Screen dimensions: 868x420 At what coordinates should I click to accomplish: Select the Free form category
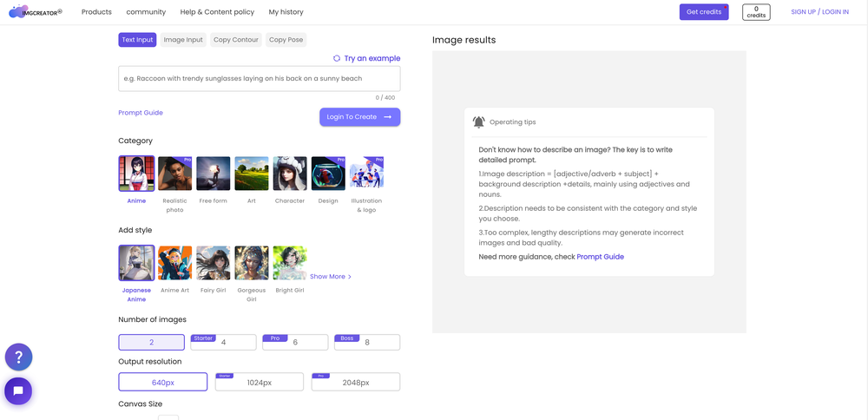[x=214, y=174]
